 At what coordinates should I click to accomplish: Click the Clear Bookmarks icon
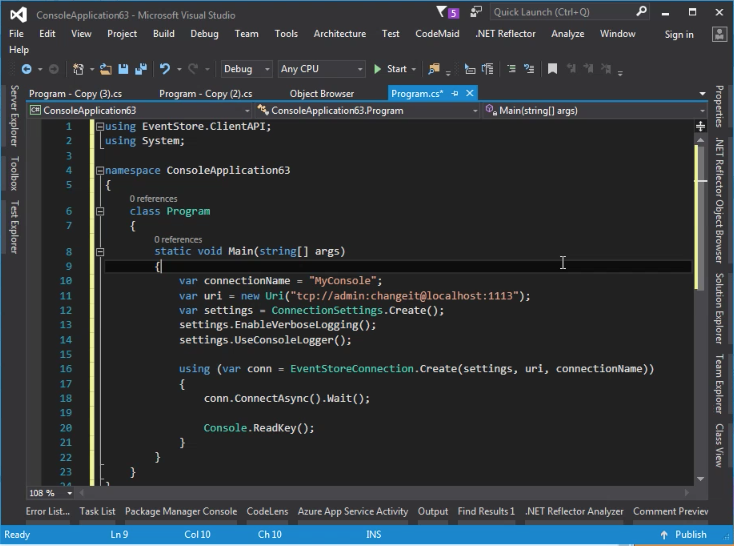tap(606, 69)
